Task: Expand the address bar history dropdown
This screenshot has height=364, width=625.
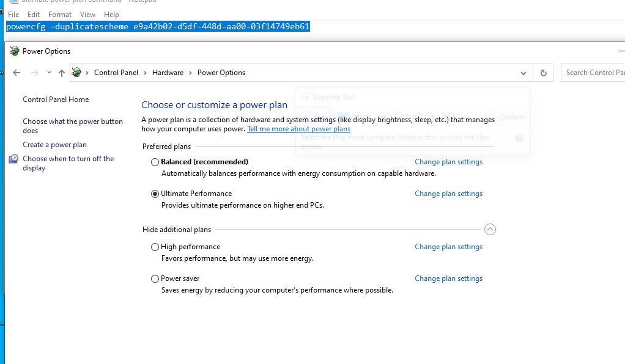Action: (x=523, y=73)
